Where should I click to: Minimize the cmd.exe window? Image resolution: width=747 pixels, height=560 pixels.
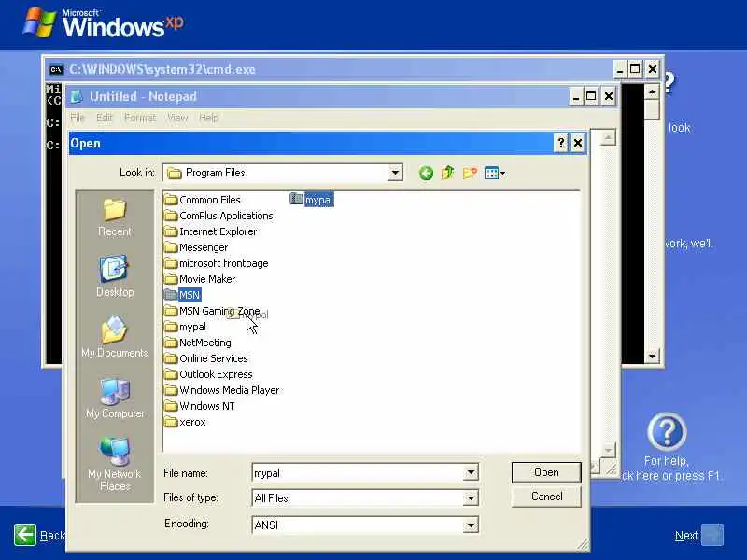(x=619, y=69)
